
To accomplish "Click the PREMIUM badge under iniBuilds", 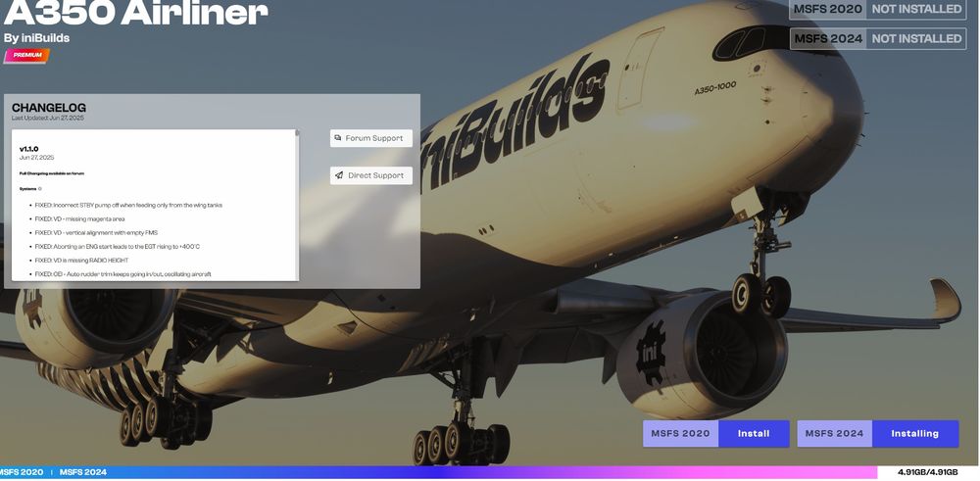I will [x=26, y=56].
